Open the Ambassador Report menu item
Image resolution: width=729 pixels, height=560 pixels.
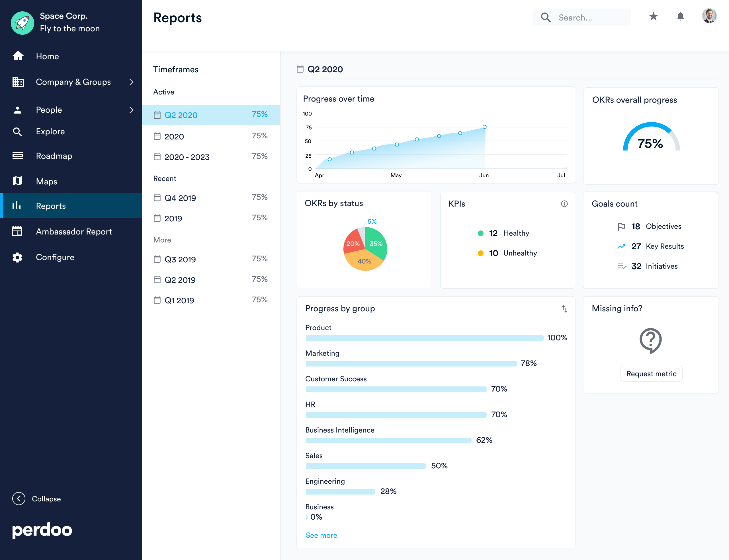73,231
